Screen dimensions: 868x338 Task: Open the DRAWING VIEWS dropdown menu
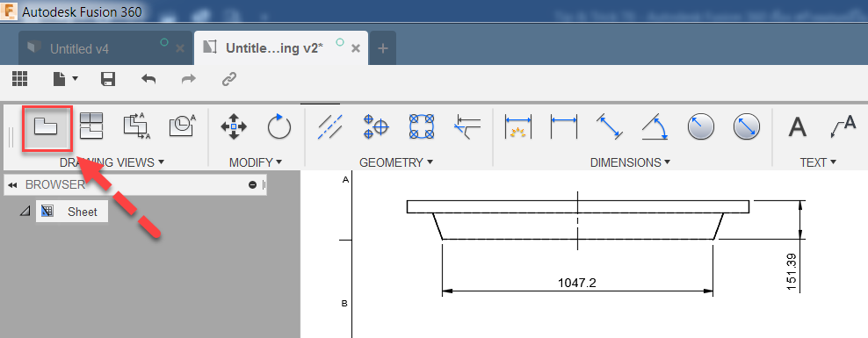pyautogui.click(x=112, y=162)
